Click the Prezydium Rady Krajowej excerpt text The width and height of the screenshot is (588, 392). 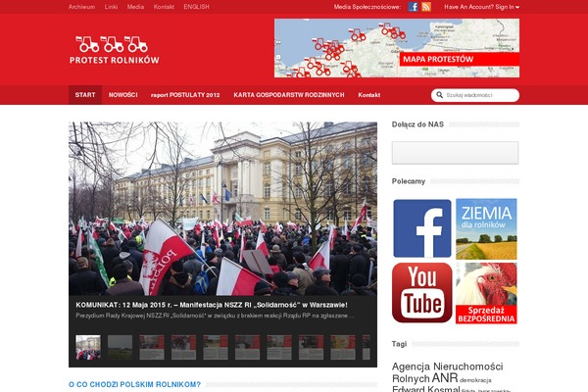pyautogui.click(x=216, y=316)
